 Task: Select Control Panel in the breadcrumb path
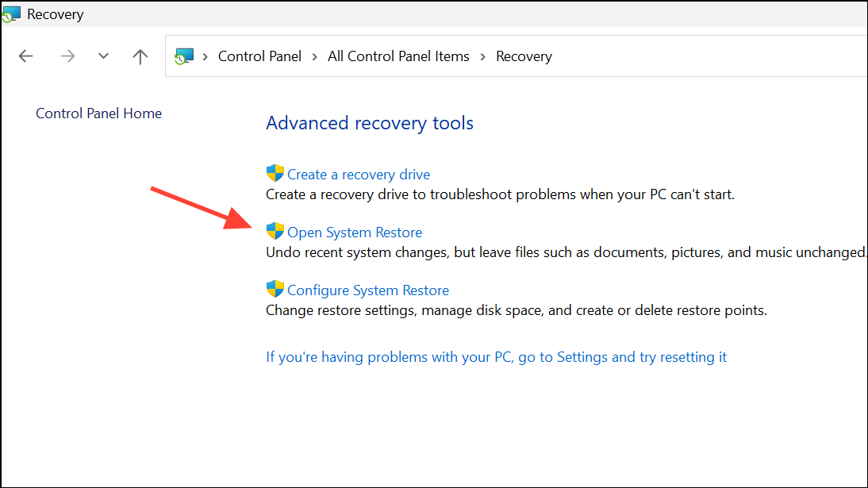click(259, 56)
